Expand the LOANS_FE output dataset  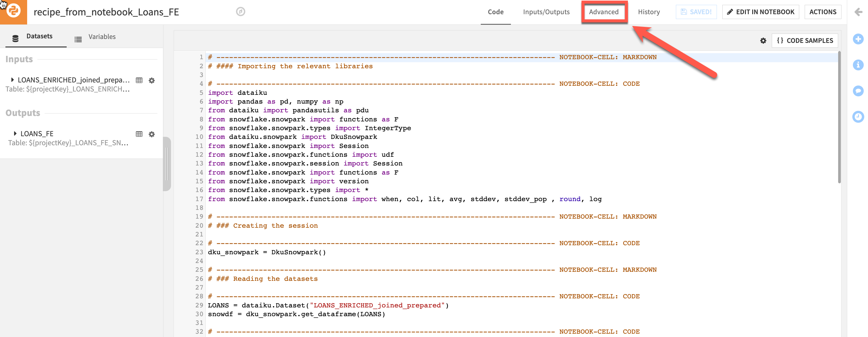click(15, 133)
